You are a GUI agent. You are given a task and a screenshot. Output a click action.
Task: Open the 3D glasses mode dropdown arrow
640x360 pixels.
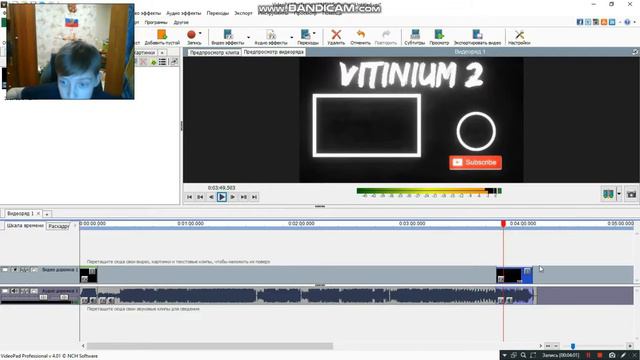click(619, 194)
